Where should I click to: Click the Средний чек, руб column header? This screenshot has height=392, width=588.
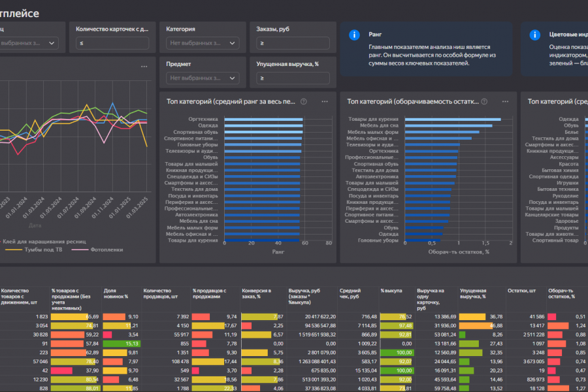click(x=350, y=293)
